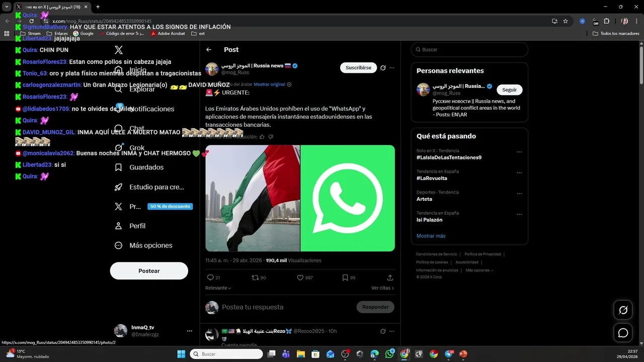The height and width of the screenshot is (362, 644).
Task: Click the page vertical scrollbar
Action: coord(641,64)
